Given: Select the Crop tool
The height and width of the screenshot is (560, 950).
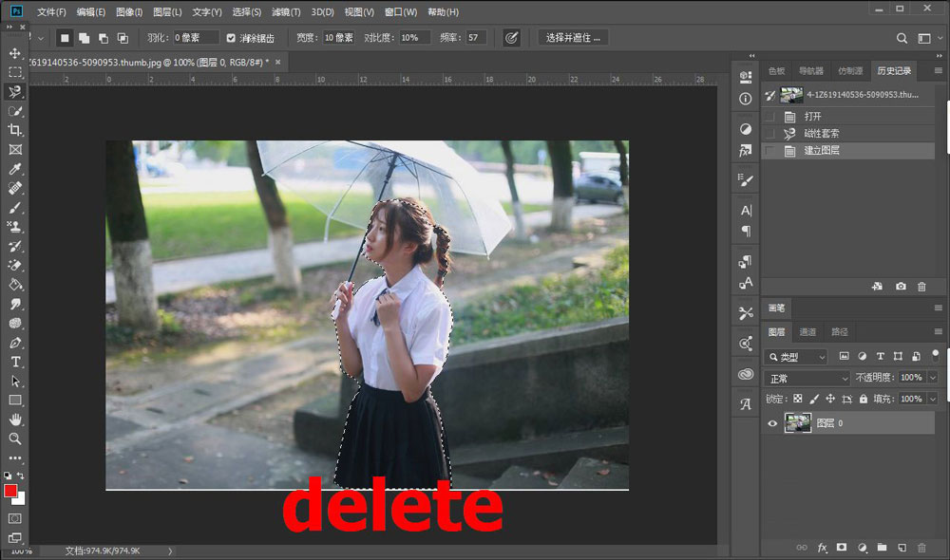Looking at the screenshot, I should 13,130.
